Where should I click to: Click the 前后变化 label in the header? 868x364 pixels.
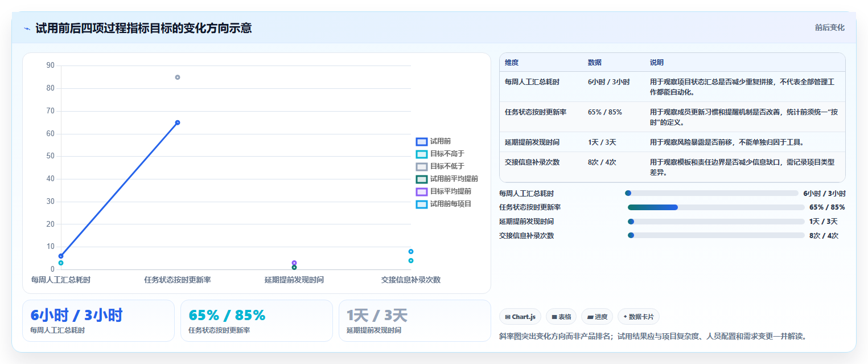pos(829,27)
